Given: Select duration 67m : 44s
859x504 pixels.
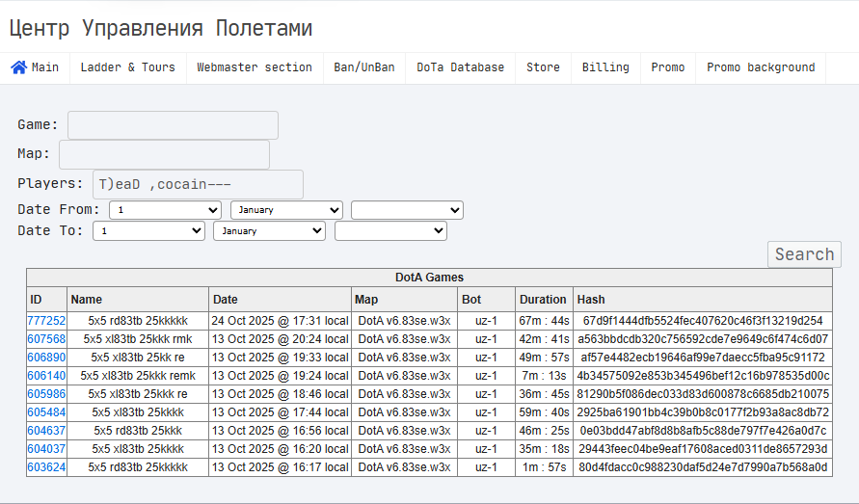Looking at the screenshot, I should (544, 321).
